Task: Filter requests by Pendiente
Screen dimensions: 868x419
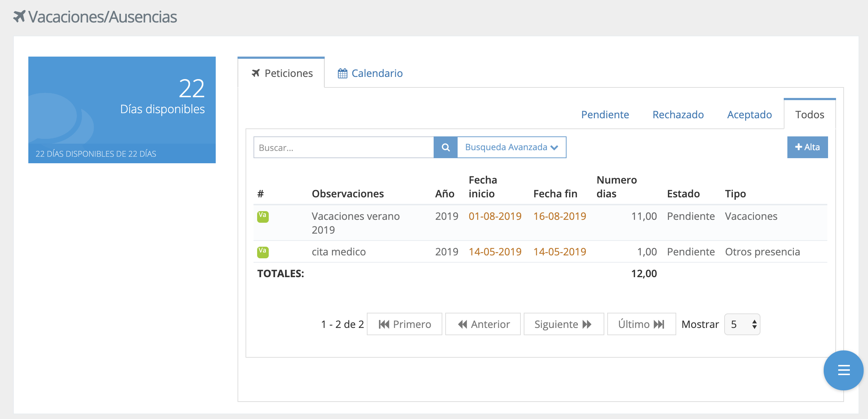Action: coord(605,115)
